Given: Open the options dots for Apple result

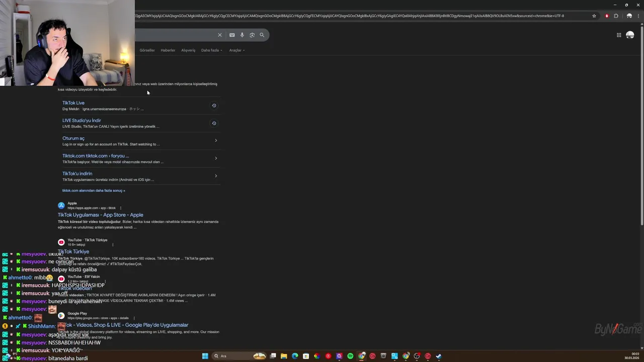Looking at the screenshot, I should pyautogui.click(x=120, y=208).
